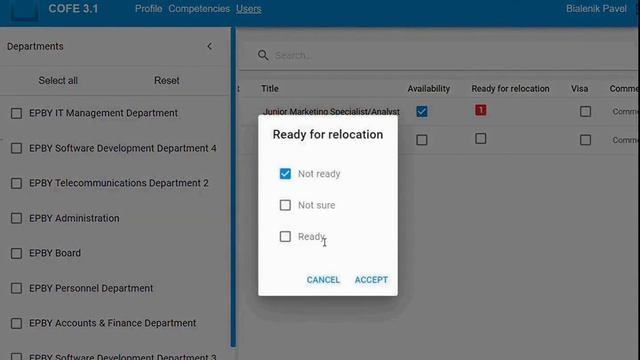
Task: Collapse the Departments panel with the chevron
Action: [209, 47]
